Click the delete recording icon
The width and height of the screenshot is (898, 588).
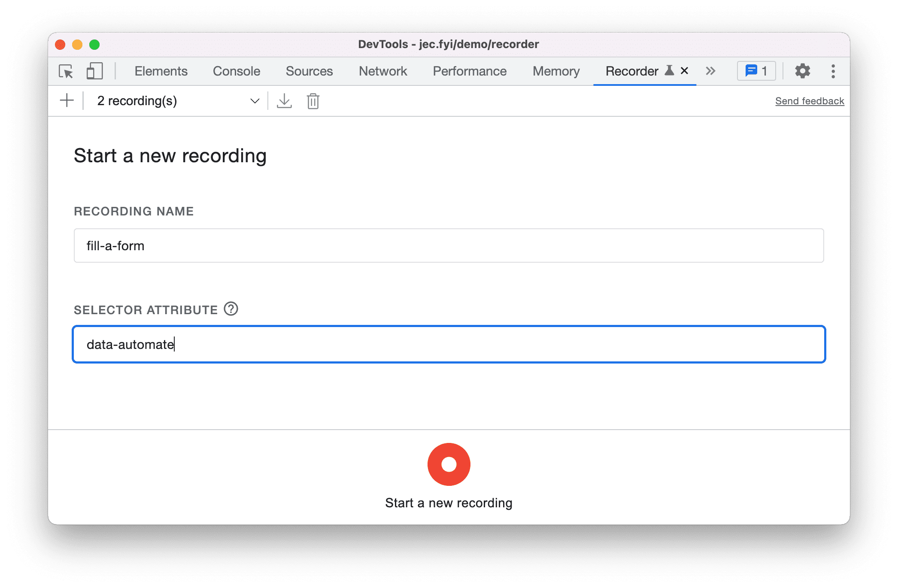(313, 101)
